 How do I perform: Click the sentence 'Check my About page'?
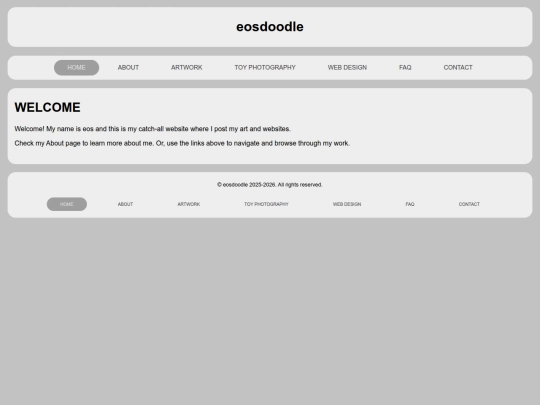tap(182, 143)
